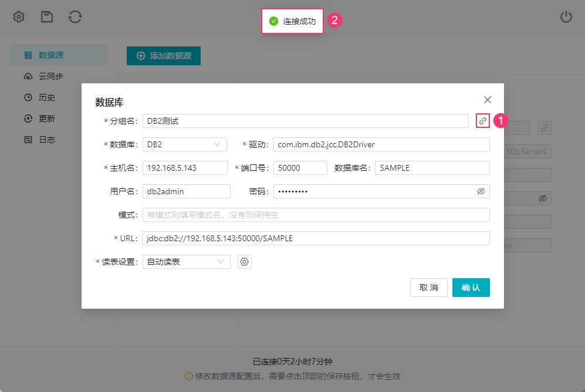Click the green success check icon
Viewport: 585px width, 392px height.
[273, 21]
